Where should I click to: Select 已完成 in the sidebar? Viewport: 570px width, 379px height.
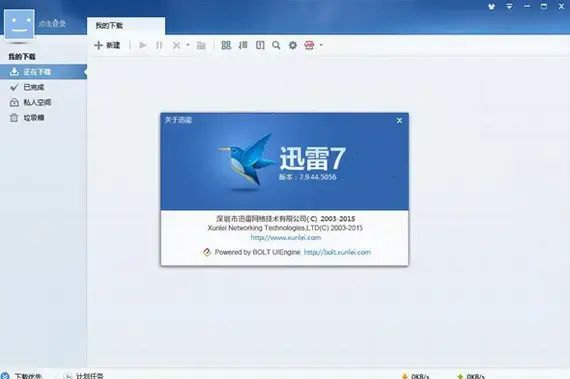click(43, 87)
